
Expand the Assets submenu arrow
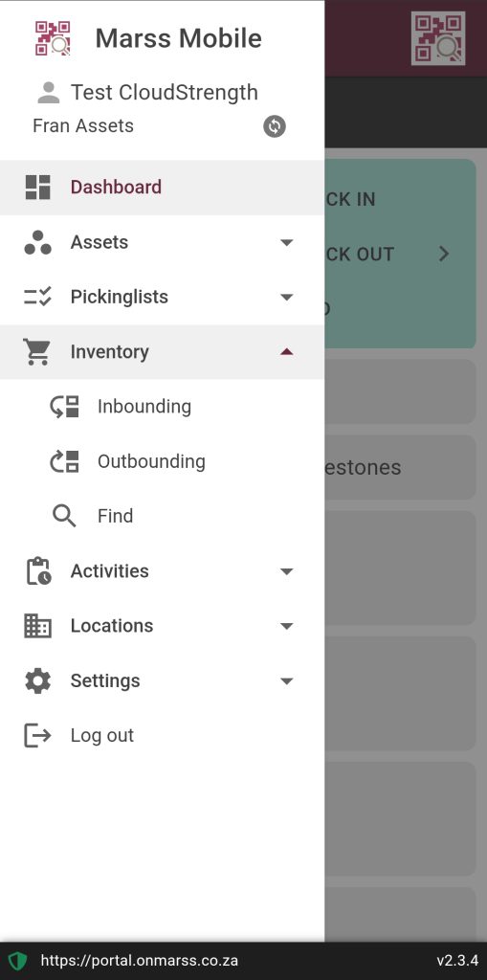point(287,242)
